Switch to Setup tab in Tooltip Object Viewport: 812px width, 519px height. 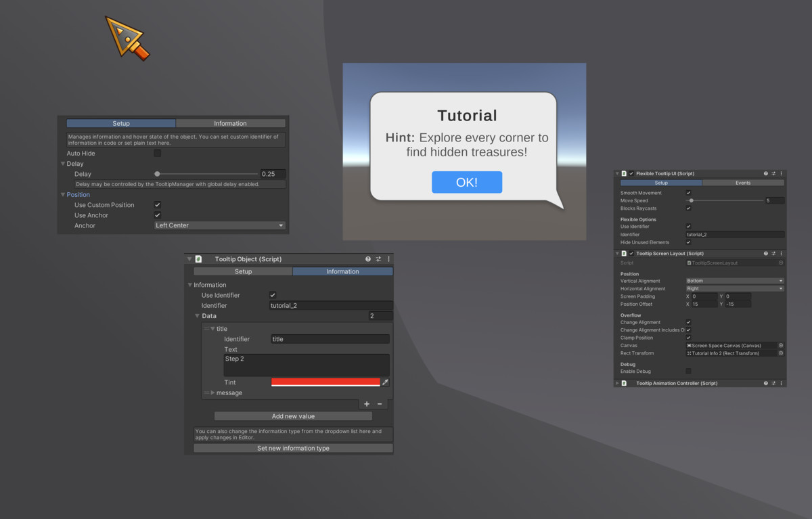point(243,271)
